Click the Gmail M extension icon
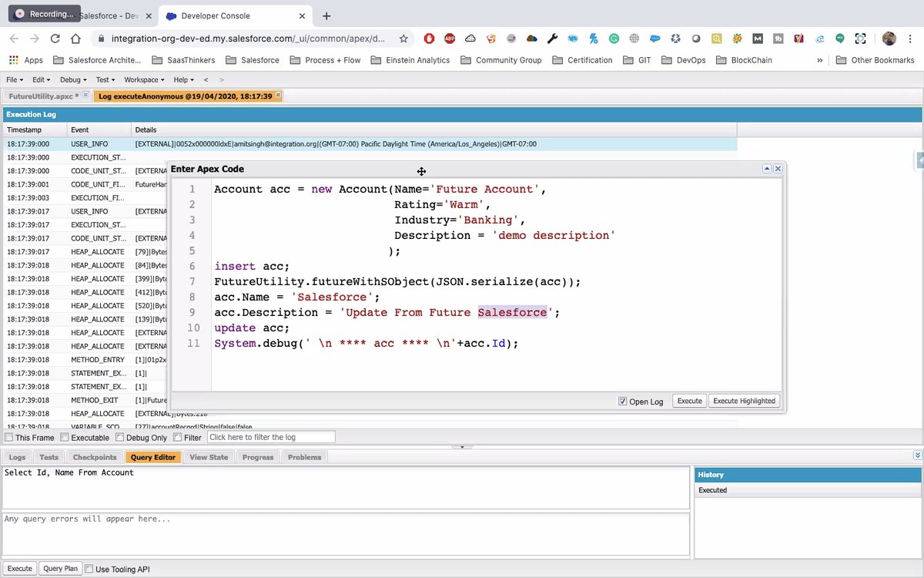 click(x=758, y=39)
